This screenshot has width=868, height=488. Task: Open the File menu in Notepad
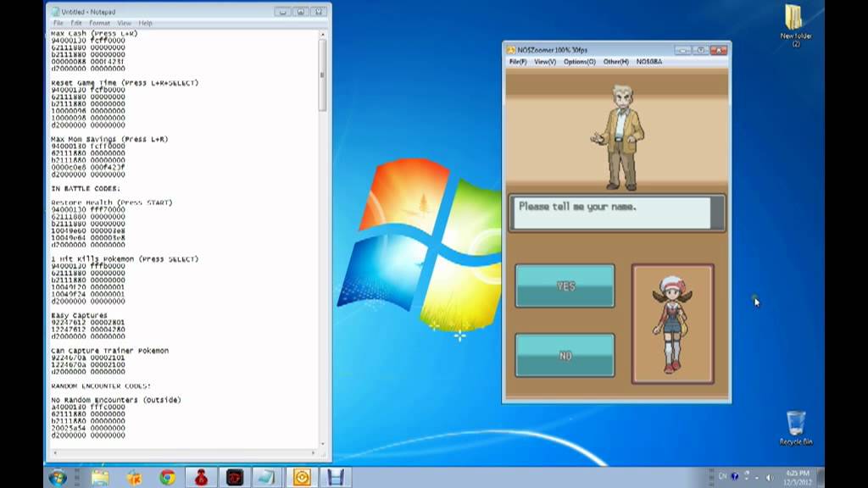(58, 23)
